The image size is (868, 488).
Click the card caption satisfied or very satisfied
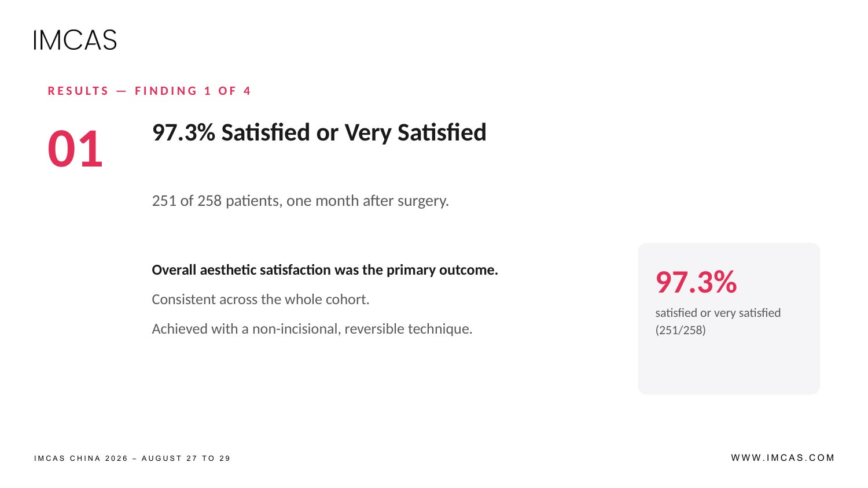(x=718, y=313)
